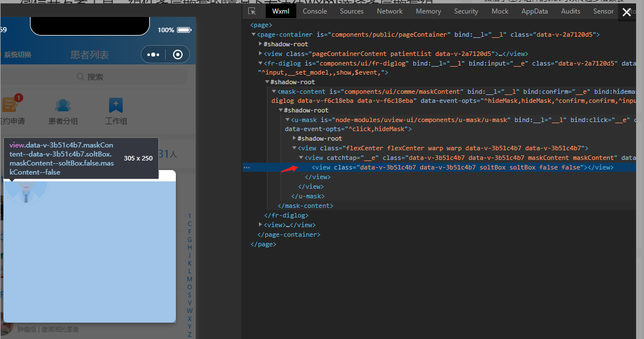
Task: Jump to letter W in index
Action: click(190, 311)
